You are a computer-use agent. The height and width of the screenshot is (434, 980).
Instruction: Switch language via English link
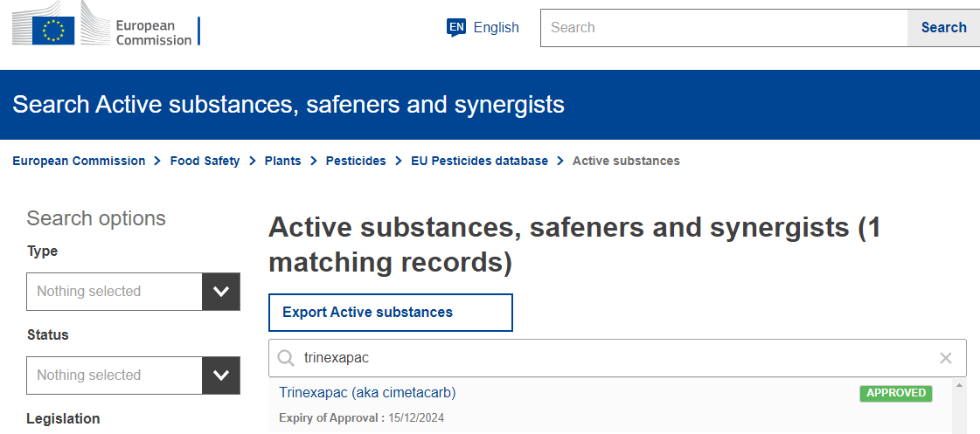(497, 27)
